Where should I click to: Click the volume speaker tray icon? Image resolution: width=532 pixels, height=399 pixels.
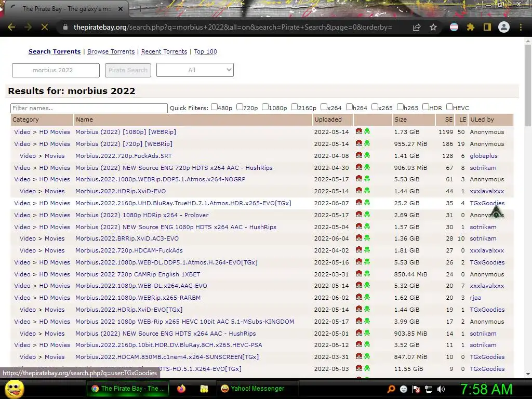point(441,389)
